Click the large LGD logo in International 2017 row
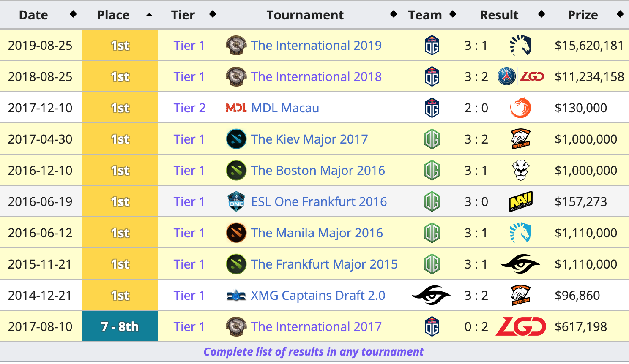This screenshot has height=364, width=629. [521, 326]
